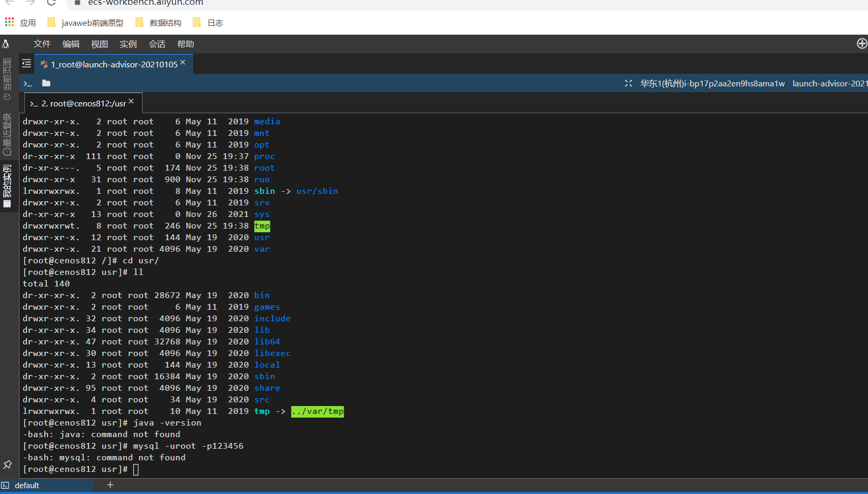Click the ../var/tmp symlink target
Viewport: 868px width, 494px height.
pos(317,411)
